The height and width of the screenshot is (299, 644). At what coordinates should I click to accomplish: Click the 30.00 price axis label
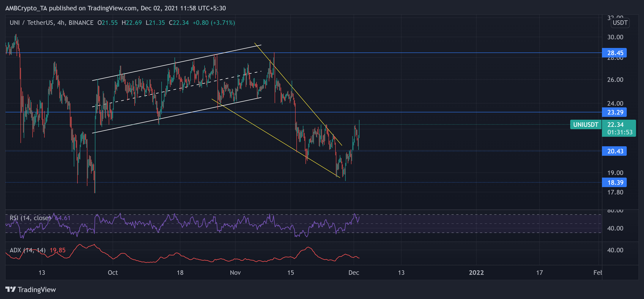(x=615, y=37)
